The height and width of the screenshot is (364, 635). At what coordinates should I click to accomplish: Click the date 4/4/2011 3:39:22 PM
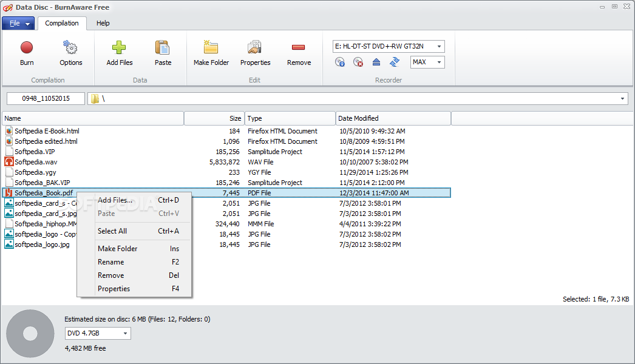[370, 224]
